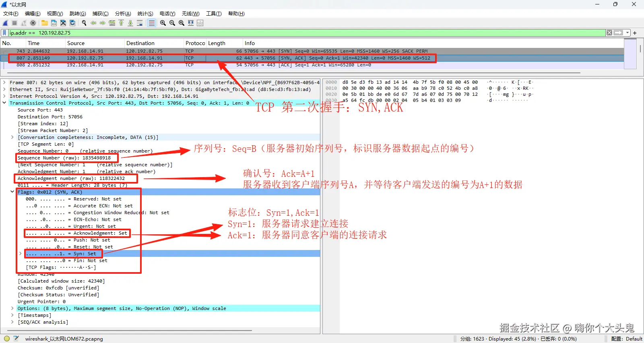Zoom in on packet text
This screenshot has width=644, height=343.
(x=163, y=23)
